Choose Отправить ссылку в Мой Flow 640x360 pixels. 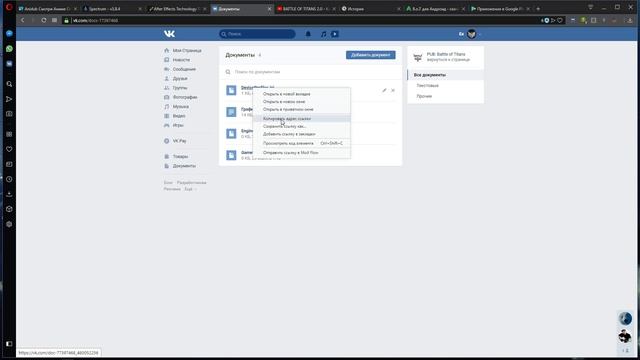click(x=302, y=153)
